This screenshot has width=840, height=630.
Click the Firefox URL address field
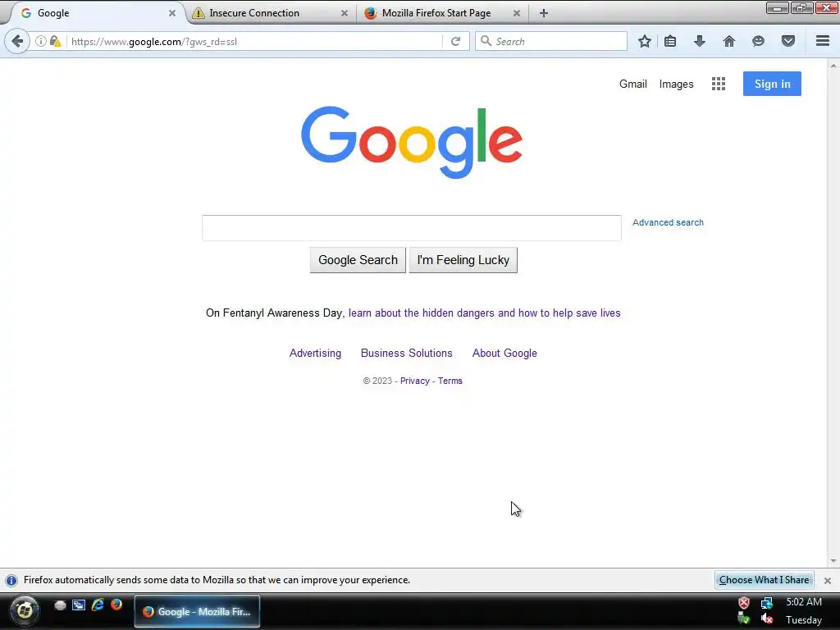(254, 41)
